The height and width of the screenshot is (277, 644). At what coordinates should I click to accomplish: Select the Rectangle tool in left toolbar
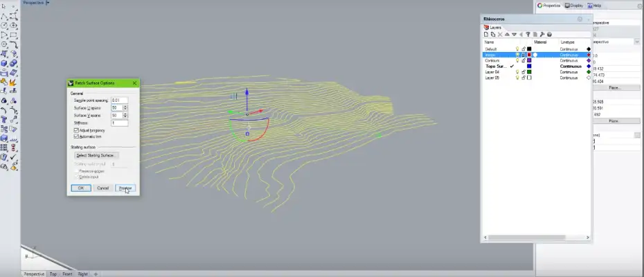coord(14,35)
